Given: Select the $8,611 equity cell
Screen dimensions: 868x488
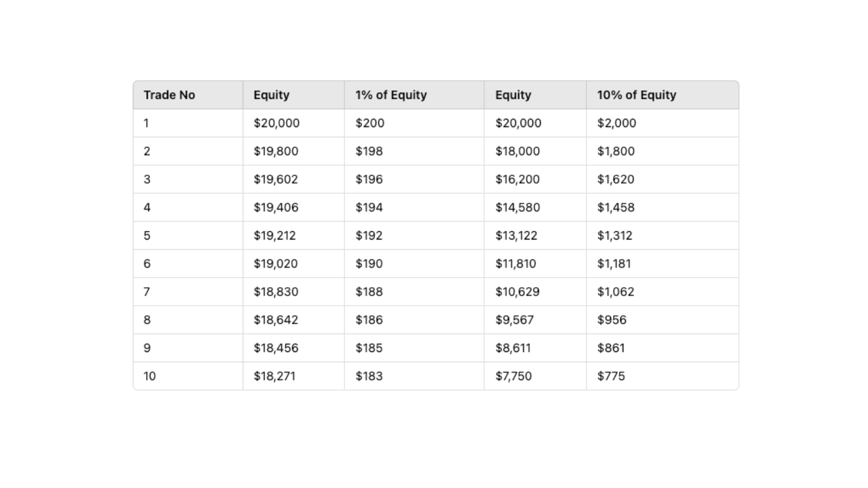Looking at the screenshot, I should pyautogui.click(x=513, y=348).
